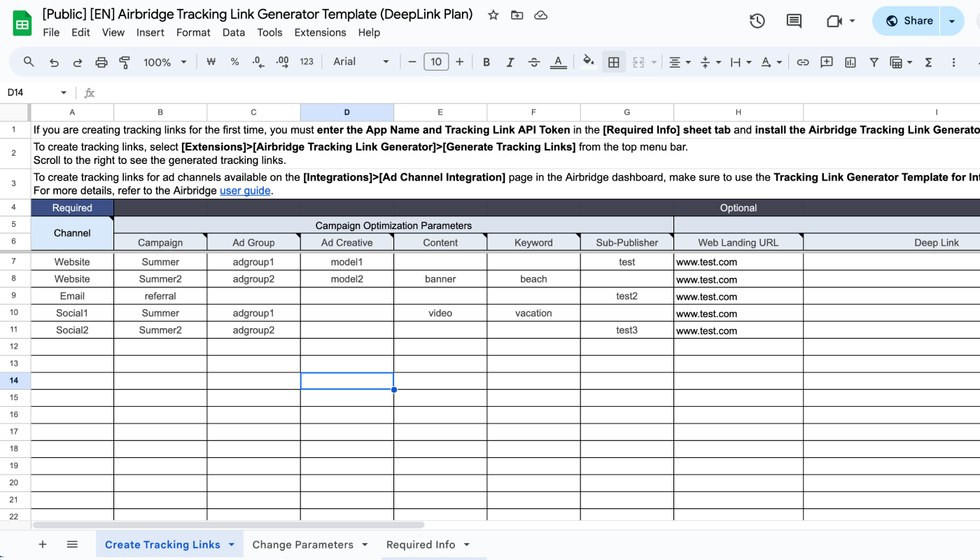Viewport: 980px width, 560px height.
Task: Click the Share button
Action: [909, 21]
